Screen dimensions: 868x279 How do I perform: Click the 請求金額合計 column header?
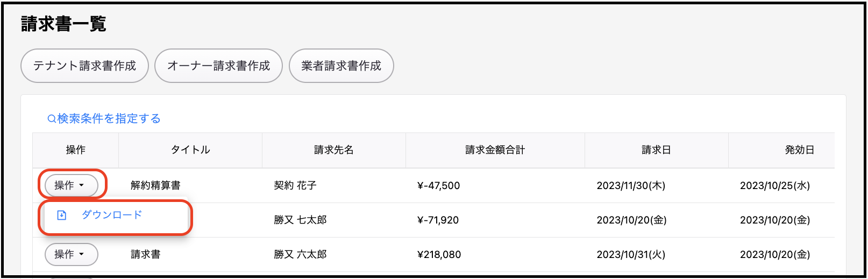(x=495, y=150)
